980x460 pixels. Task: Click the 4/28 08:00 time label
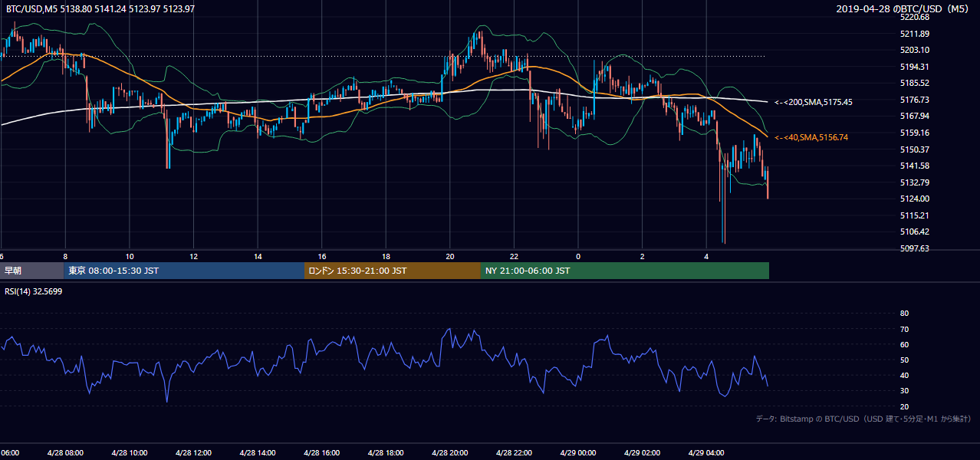[65, 452]
